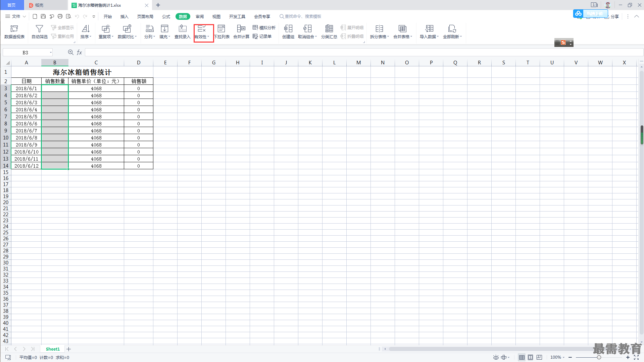Open the Formulas (公式) tab
This screenshot has height=362, width=644.
coord(166,16)
